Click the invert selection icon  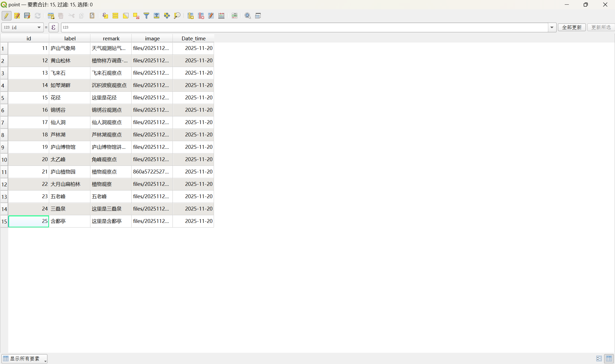click(x=126, y=16)
